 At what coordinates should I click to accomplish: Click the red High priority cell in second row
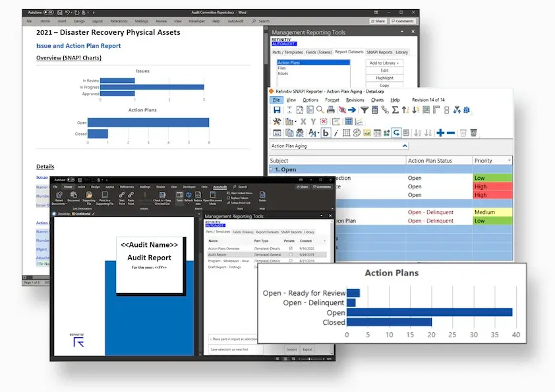pyautogui.click(x=492, y=186)
